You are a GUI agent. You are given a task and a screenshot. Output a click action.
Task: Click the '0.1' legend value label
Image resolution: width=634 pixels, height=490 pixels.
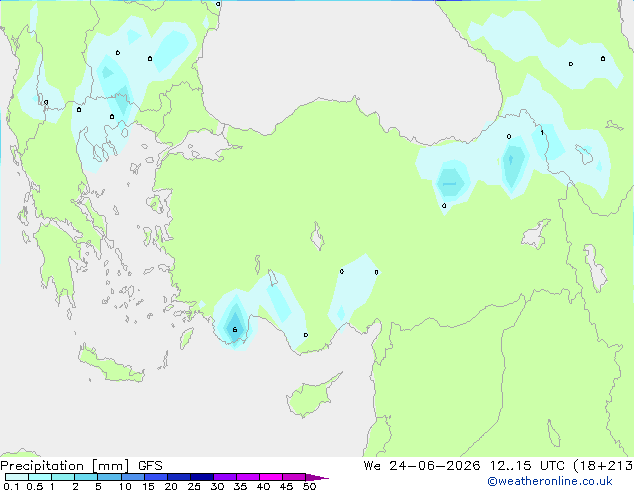click(x=11, y=486)
